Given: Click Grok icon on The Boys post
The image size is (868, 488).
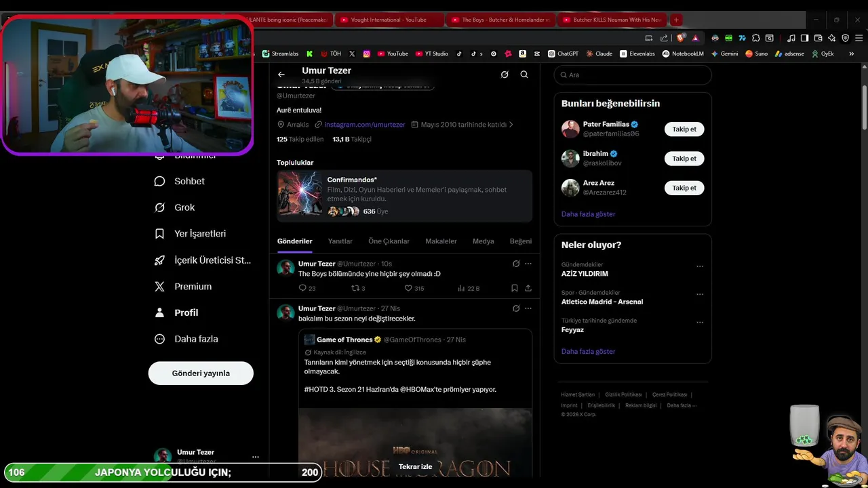Looking at the screenshot, I should 516,264.
